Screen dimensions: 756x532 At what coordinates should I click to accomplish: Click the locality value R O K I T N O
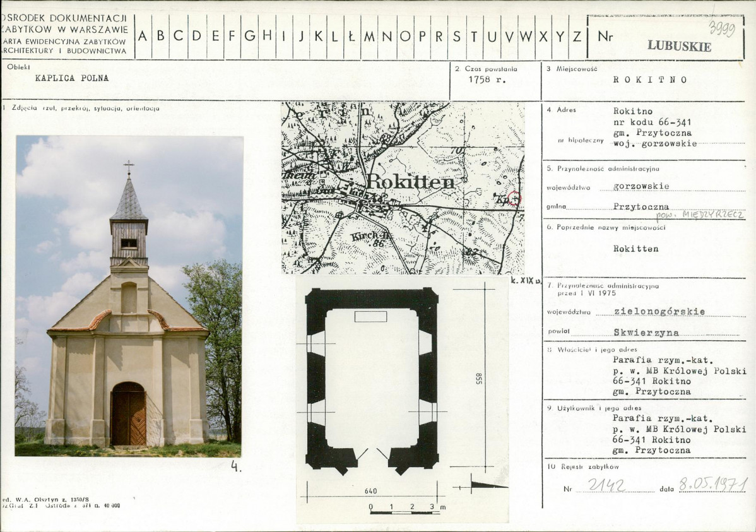click(x=650, y=80)
